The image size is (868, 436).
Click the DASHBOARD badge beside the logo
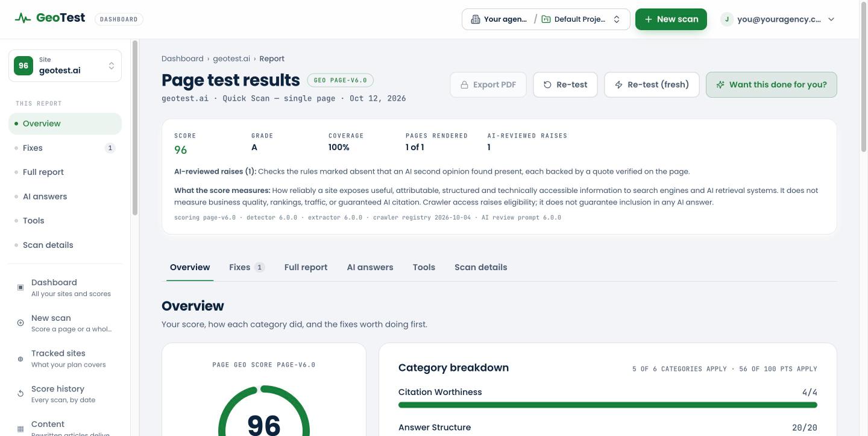(119, 19)
